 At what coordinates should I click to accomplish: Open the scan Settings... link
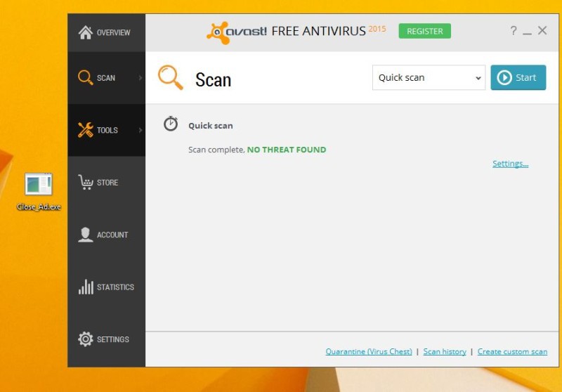click(x=511, y=164)
